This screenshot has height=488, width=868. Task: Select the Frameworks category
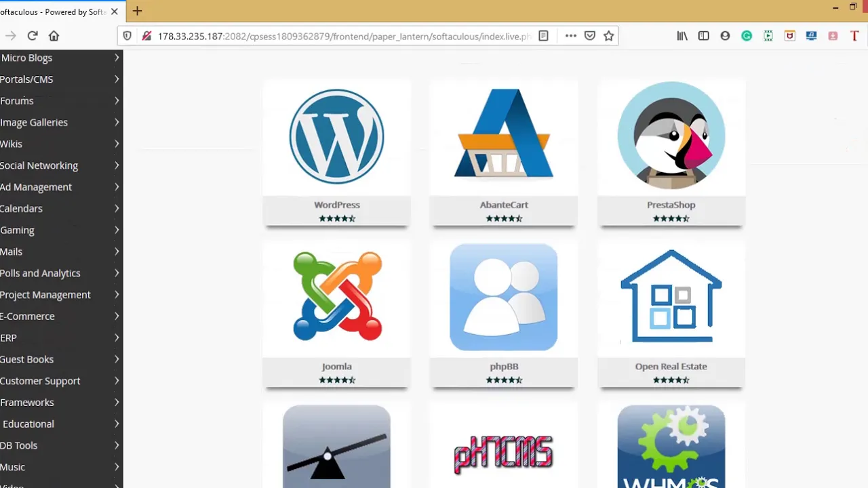pos(60,403)
